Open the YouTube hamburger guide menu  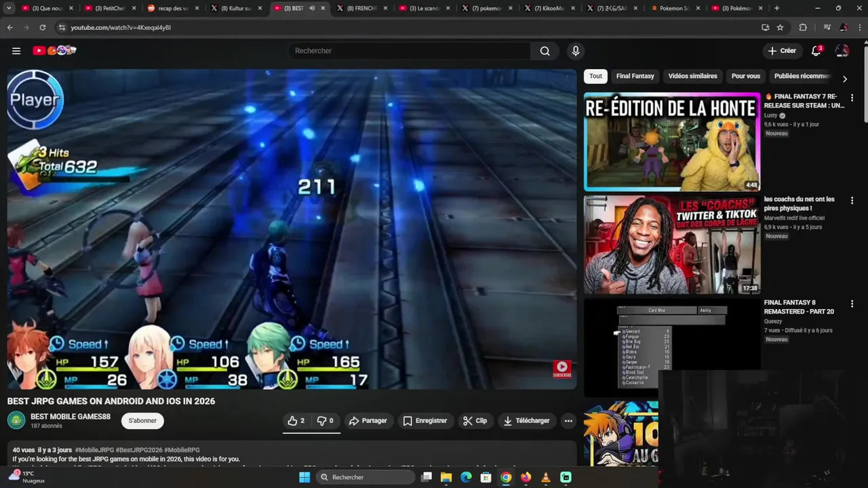16,51
